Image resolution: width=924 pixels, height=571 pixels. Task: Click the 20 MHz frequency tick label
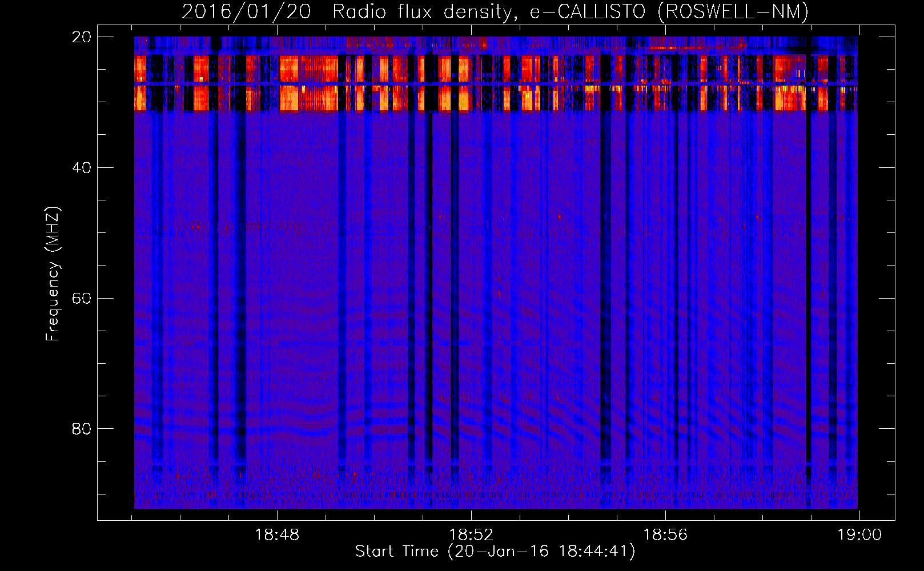tap(81, 37)
